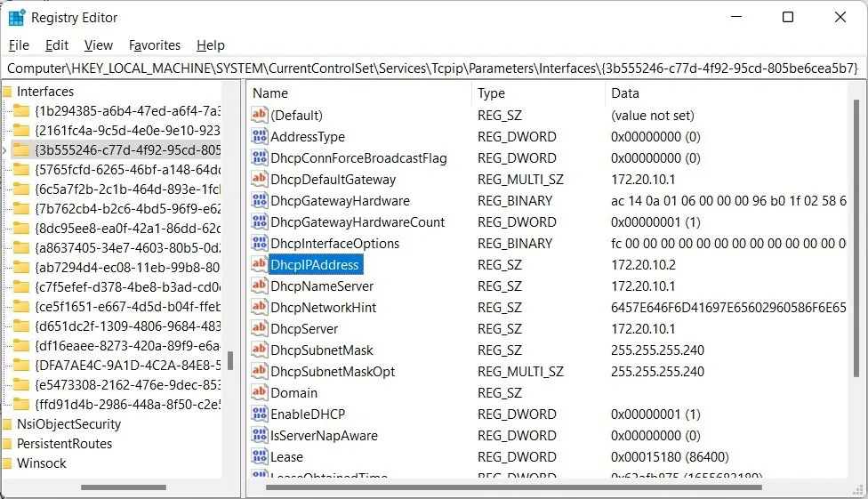Select the {7b762cb4-b2c6 key
Image resolution: width=868 pixels, height=499 pixels.
click(x=127, y=209)
